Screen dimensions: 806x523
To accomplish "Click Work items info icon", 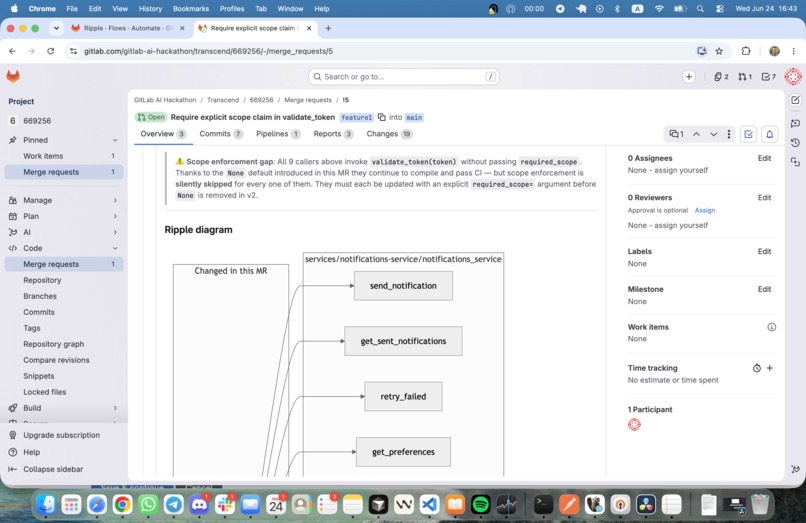I will tap(772, 327).
